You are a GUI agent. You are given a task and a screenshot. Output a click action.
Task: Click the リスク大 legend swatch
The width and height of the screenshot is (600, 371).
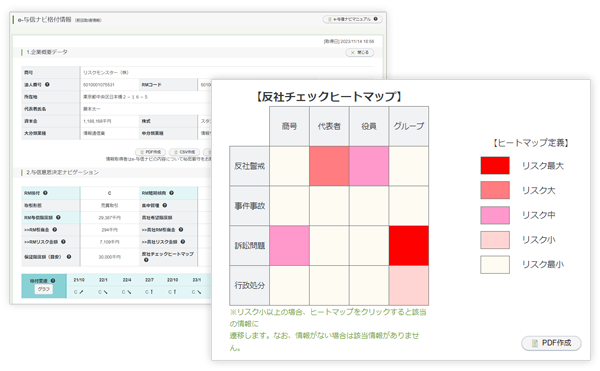(x=495, y=190)
